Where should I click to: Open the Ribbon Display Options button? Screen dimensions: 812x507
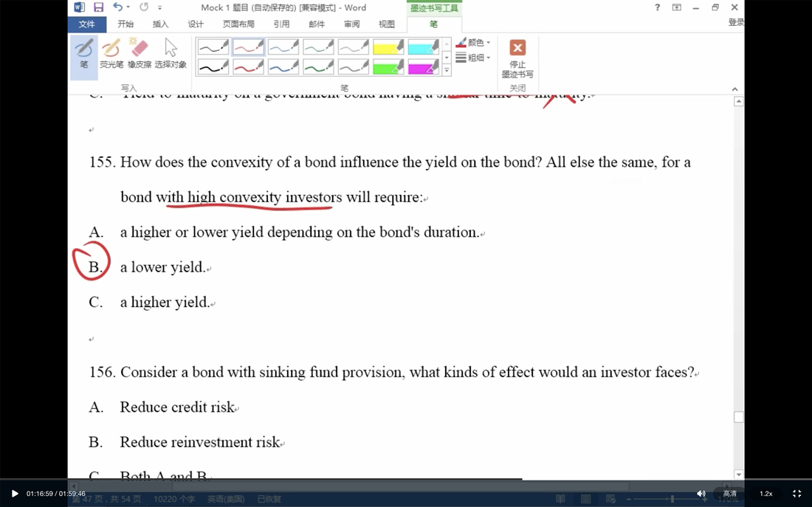[x=676, y=7]
